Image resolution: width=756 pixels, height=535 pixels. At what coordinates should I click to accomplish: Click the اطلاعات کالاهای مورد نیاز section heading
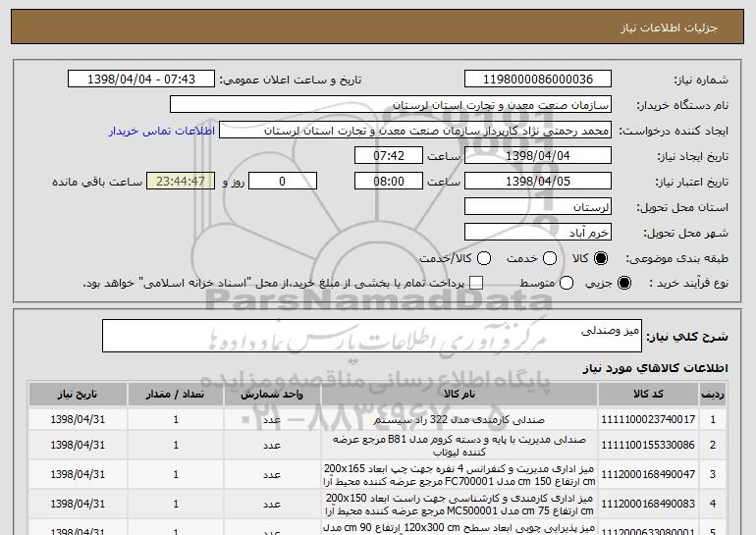click(x=656, y=368)
